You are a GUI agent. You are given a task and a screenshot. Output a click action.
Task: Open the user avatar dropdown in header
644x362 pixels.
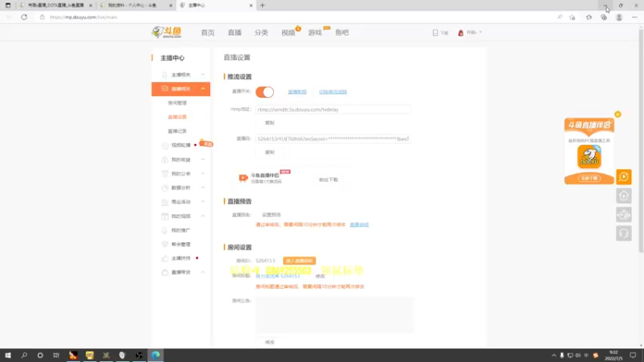(x=469, y=32)
